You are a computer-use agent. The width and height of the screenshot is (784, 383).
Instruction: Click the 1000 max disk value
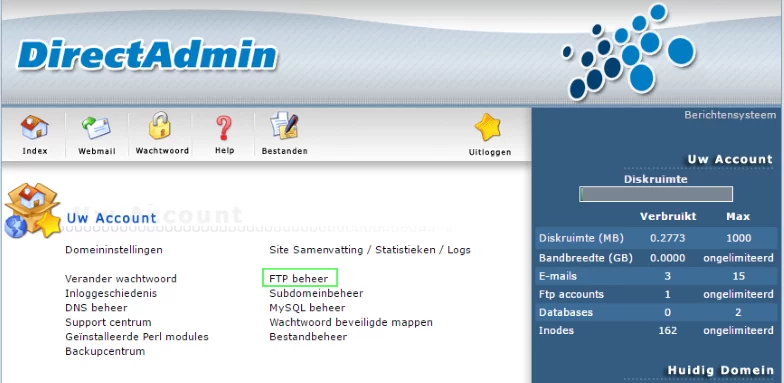coord(738,238)
